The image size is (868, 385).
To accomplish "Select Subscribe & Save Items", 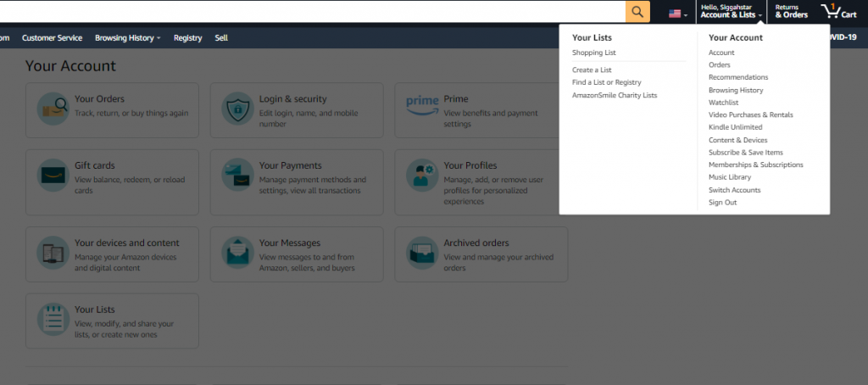I will click(746, 153).
